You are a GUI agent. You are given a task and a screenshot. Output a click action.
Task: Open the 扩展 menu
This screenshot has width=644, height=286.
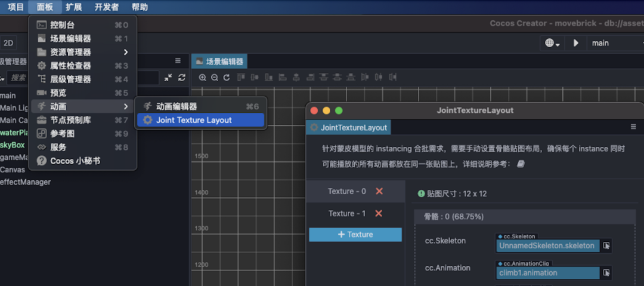click(x=74, y=7)
